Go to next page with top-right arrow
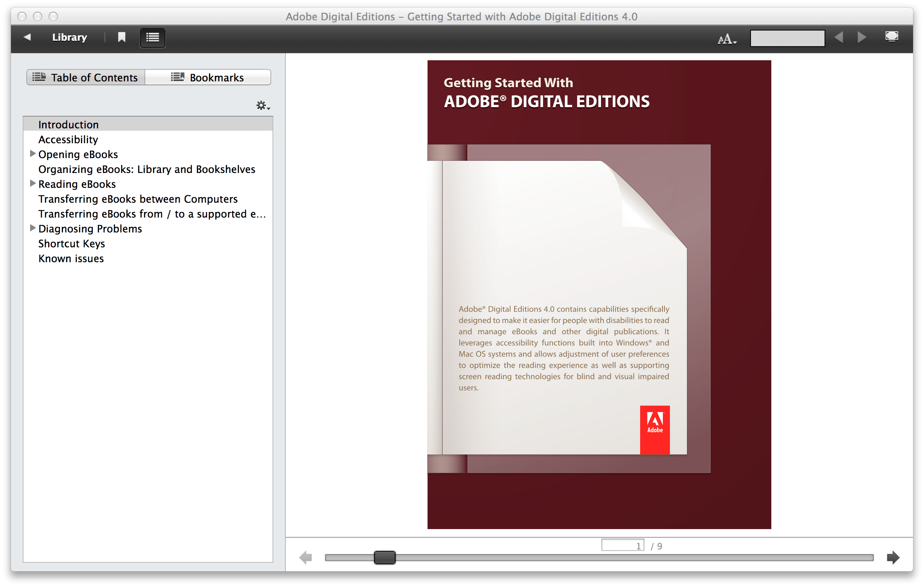The height and width of the screenshot is (587, 924). pyautogui.click(x=862, y=37)
